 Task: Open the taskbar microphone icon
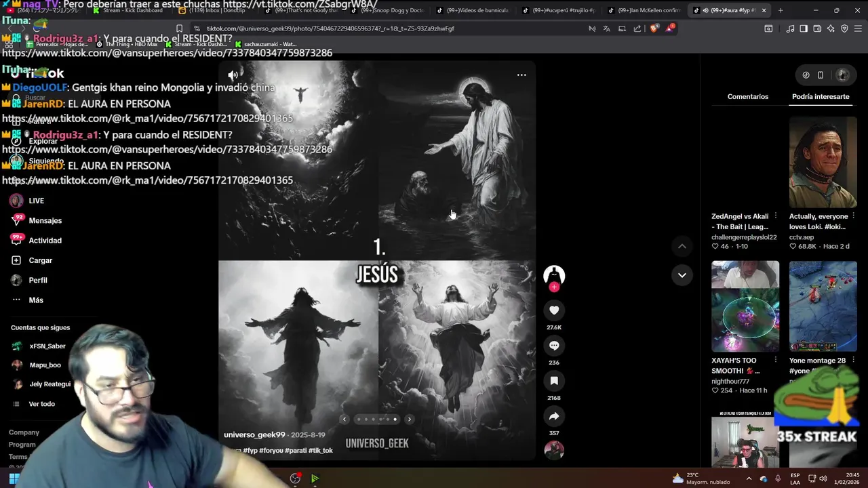coord(778,479)
